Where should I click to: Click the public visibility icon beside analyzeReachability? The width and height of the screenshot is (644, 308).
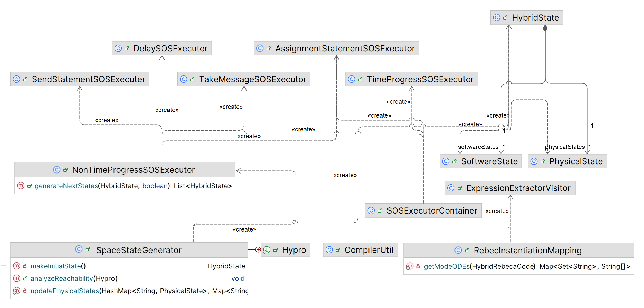(25, 278)
